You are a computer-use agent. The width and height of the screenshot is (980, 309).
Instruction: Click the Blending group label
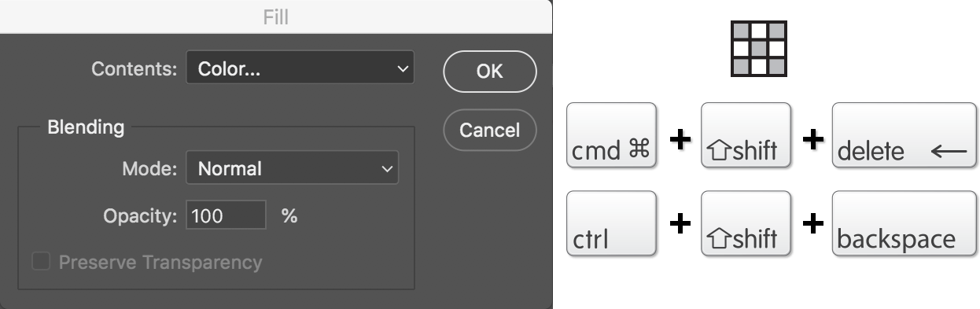pyautogui.click(x=86, y=127)
